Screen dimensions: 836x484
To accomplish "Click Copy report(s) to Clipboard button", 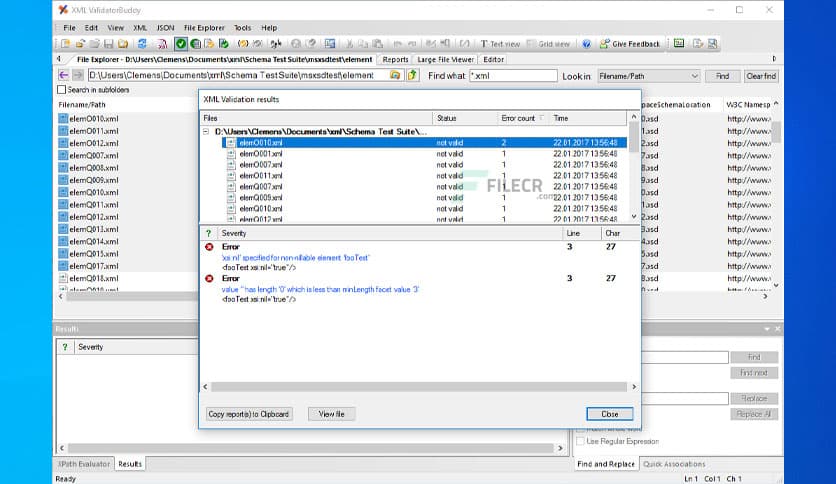I will pyautogui.click(x=248, y=414).
